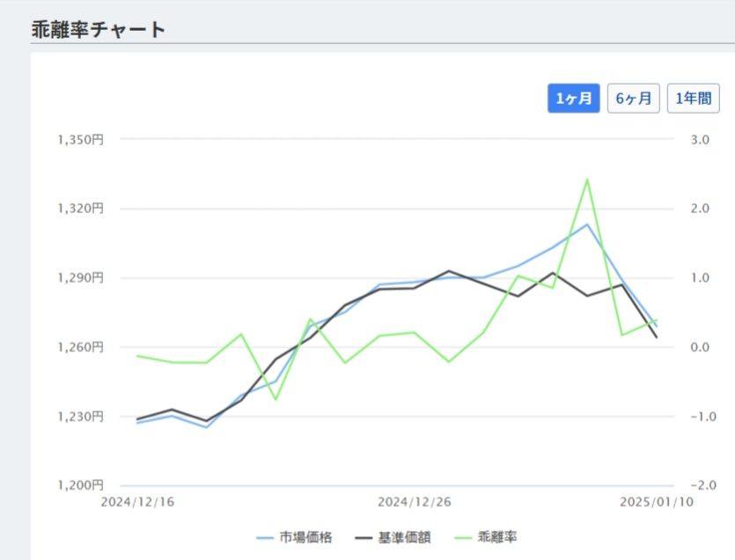
Task: Click the 2024/12/26 date label
Action: click(414, 502)
